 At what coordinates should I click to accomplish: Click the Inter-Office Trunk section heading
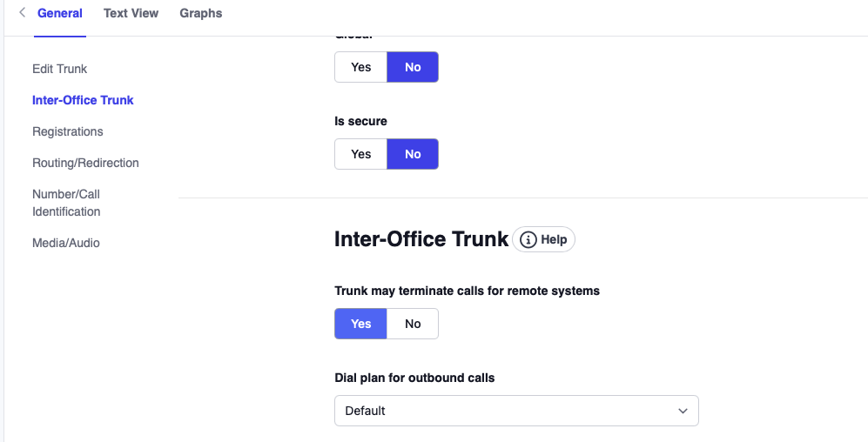tap(421, 240)
